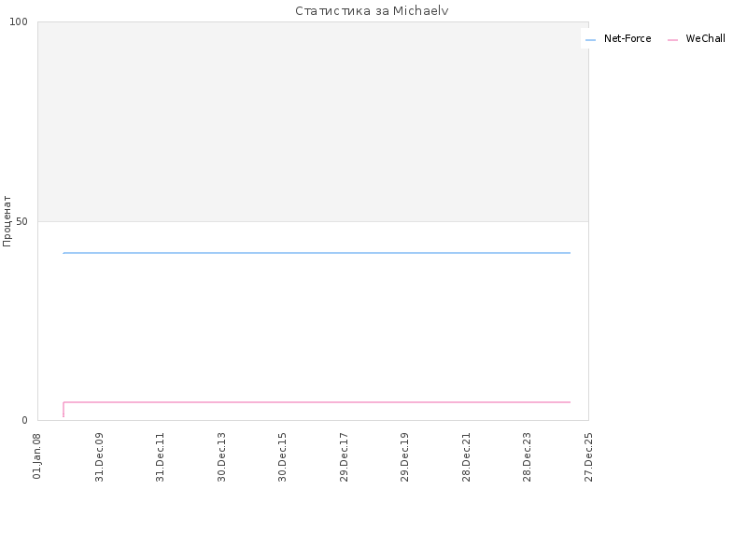Viewport: 747px width, 560px height.
Task: Click the date label 28.Dec.23
Action: click(x=527, y=457)
